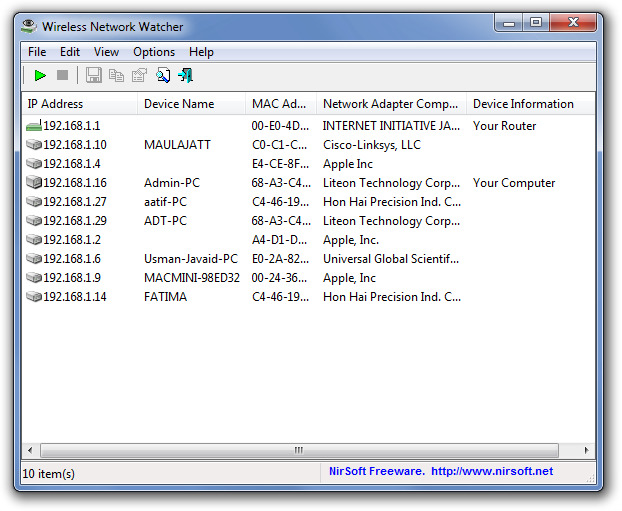Screen dimensions: 622x511
Task: Select computer icon for 192.168.1.16
Action: [34, 182]
